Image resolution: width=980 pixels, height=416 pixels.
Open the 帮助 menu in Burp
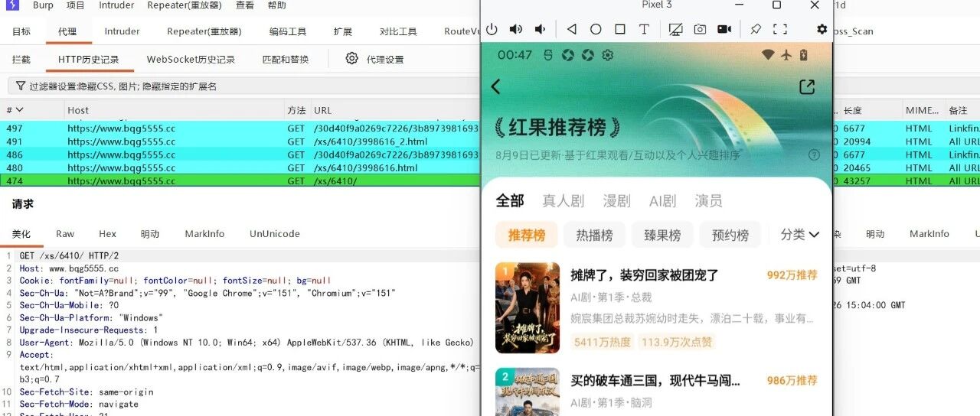(x=277, y=5)
